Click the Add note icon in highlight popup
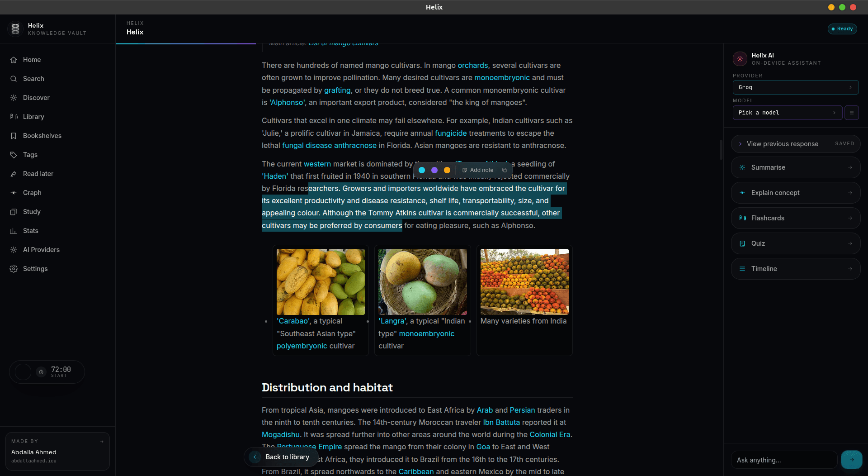 pos(464,170)
